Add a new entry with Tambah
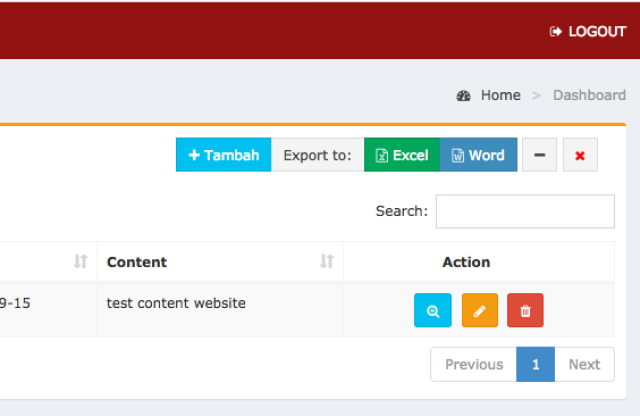Viewport: 640px width, 416px height. 223,155
